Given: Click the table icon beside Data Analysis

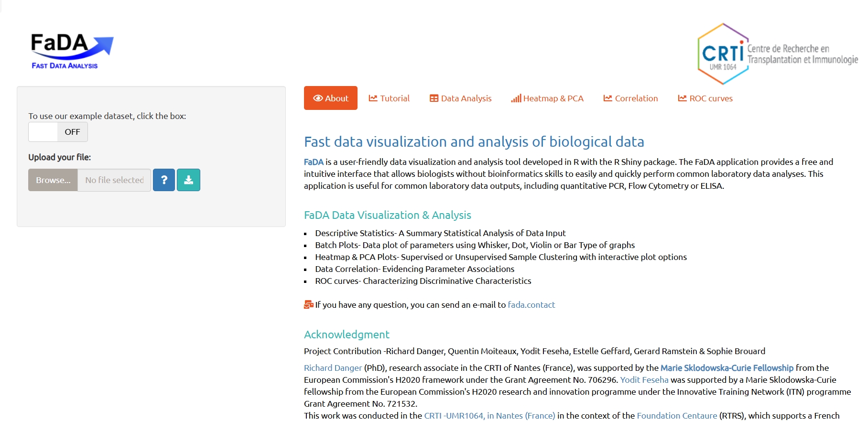Looking at the screenshot, I should 434,98.
